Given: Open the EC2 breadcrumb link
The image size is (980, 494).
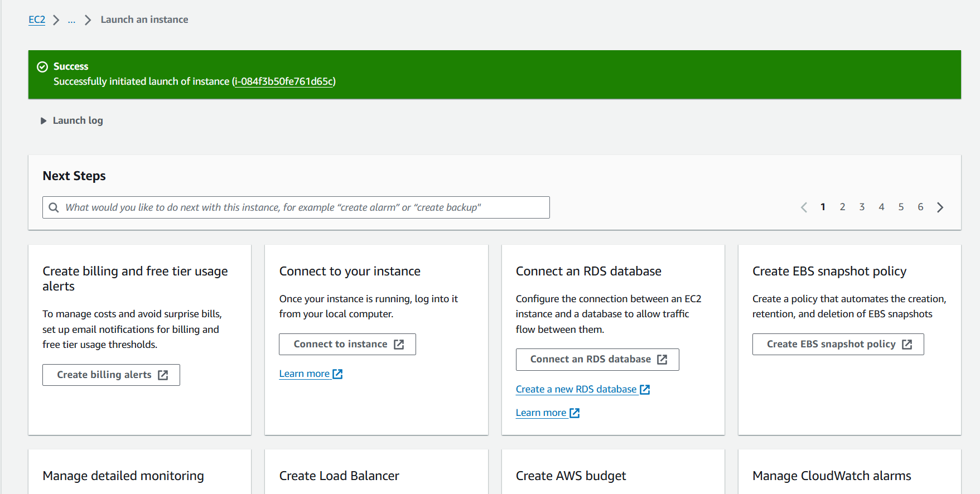Looking at the screenshot, I should click(x=37, y=20).
